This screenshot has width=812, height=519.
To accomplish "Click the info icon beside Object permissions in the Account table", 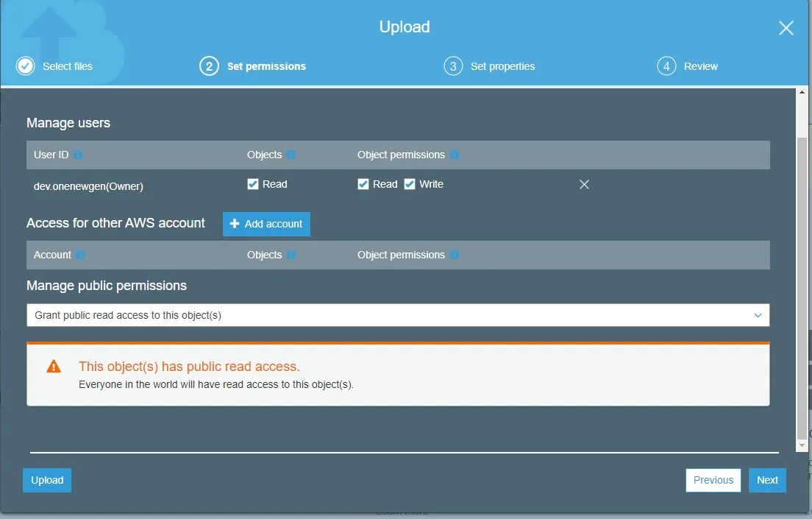I will (x=454, y=255).
